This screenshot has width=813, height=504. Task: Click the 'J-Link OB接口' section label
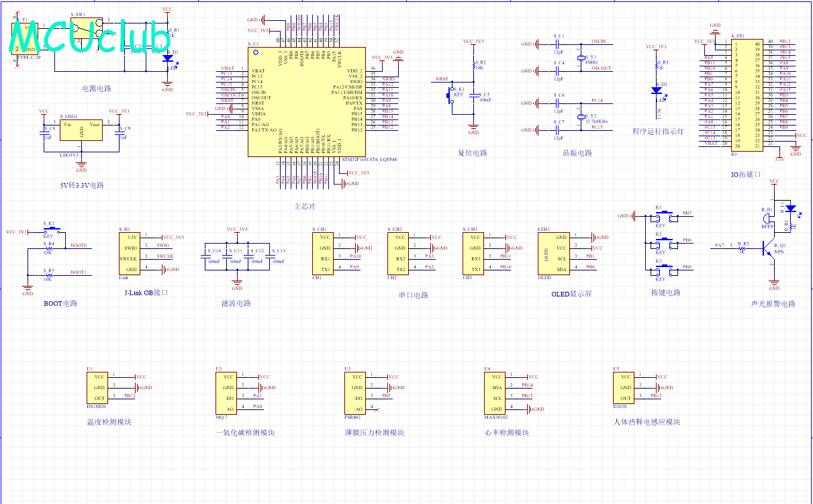point(146,293)
